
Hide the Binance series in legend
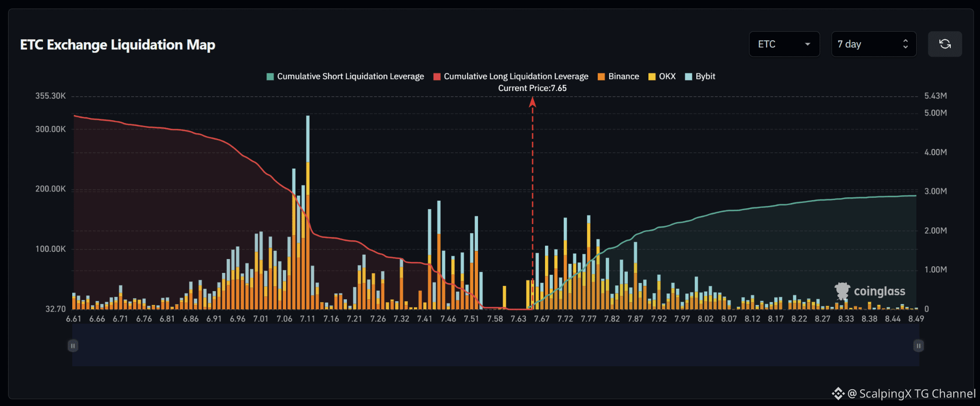tap(618, 77)
